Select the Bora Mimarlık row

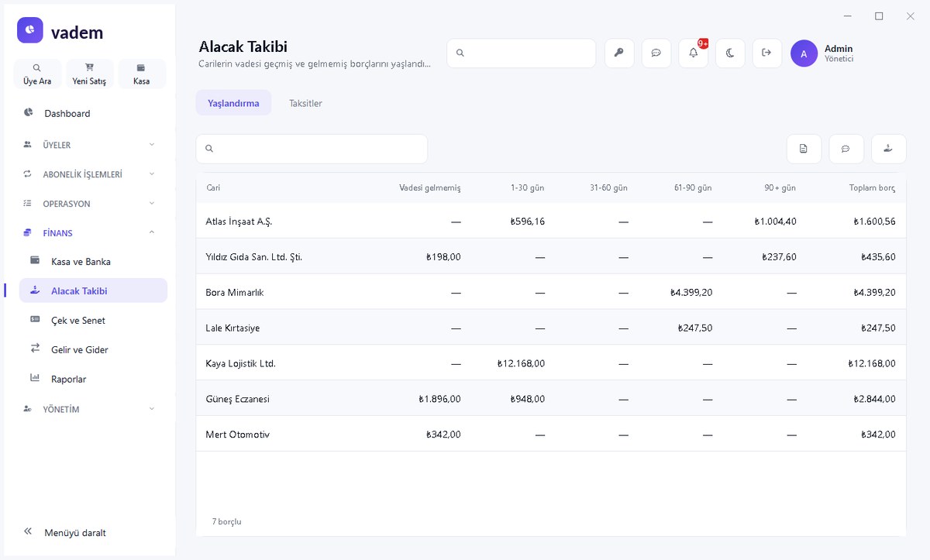(x=551, y=292)
